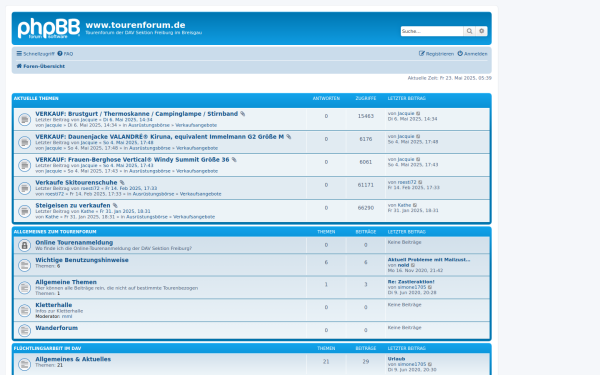Open Allgemeines & Aktuelles forum

click(73, 359)
